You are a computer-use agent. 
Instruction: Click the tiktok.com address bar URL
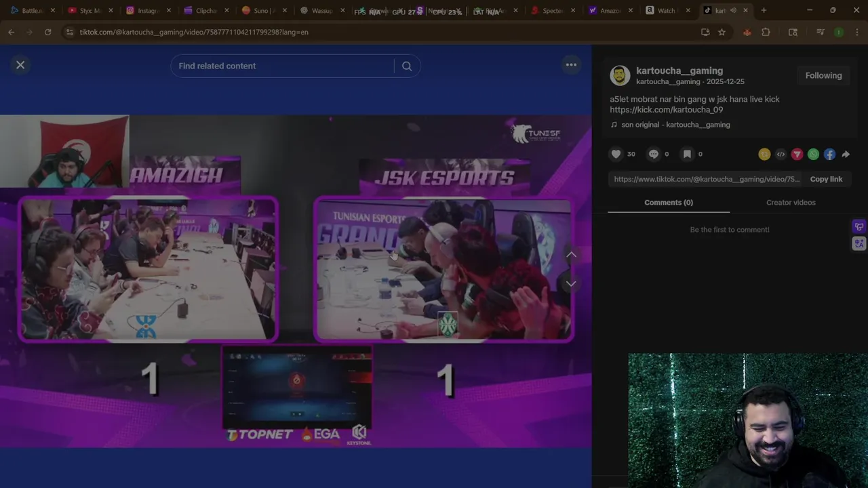(194, 32)
